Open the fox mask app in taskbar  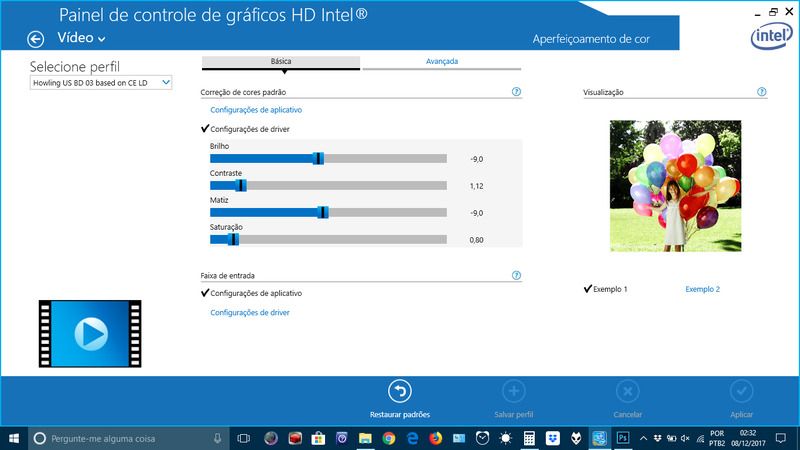(x=576, y=438)
